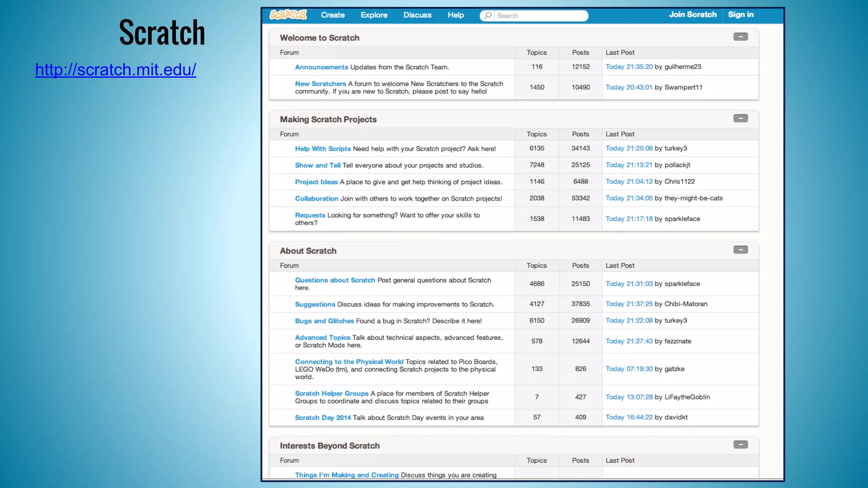Collapse the About Scratch section
The height and width of the screenshot is (488, 868).
pos(740,250)
